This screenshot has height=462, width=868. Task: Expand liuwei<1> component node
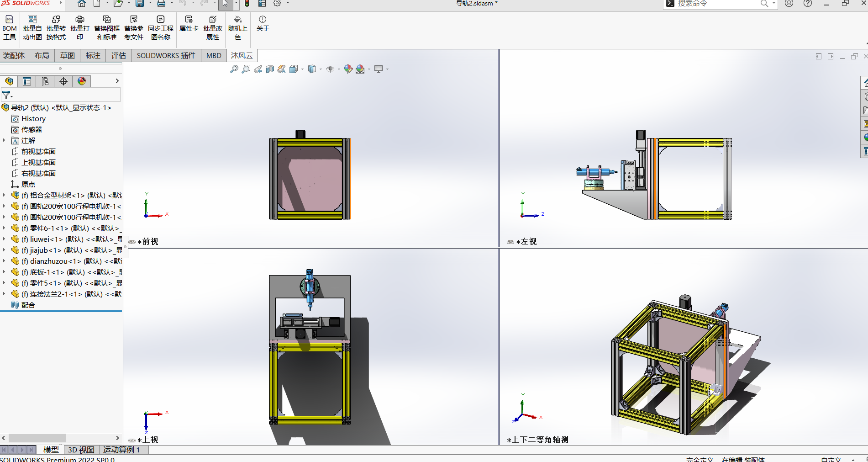tap(4, 239)
